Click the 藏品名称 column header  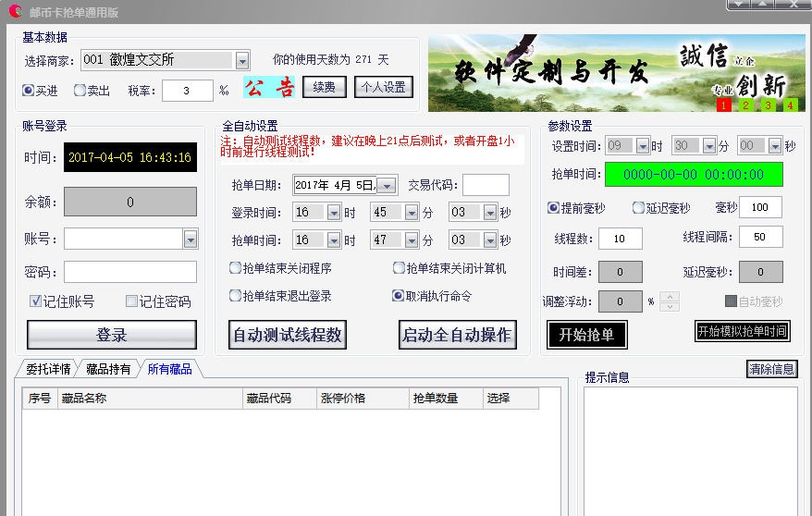150,398
